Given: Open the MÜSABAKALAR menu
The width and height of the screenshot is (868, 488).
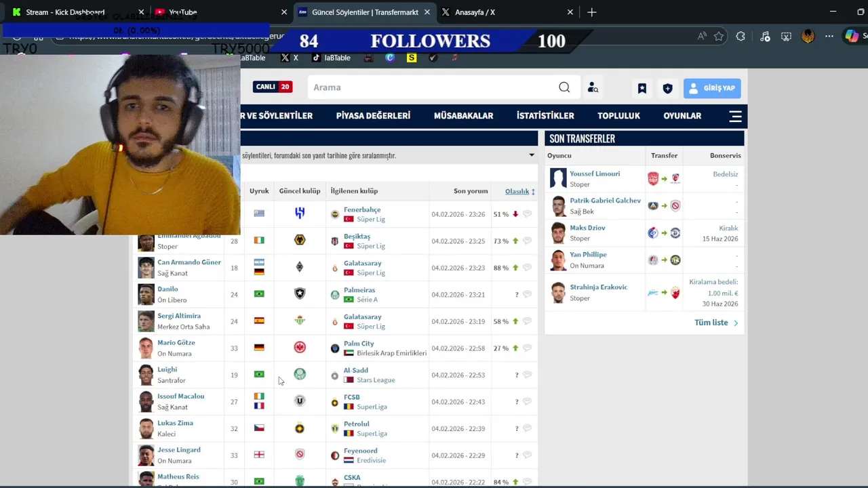Looking at the screenshot, I should click(463, 116).
